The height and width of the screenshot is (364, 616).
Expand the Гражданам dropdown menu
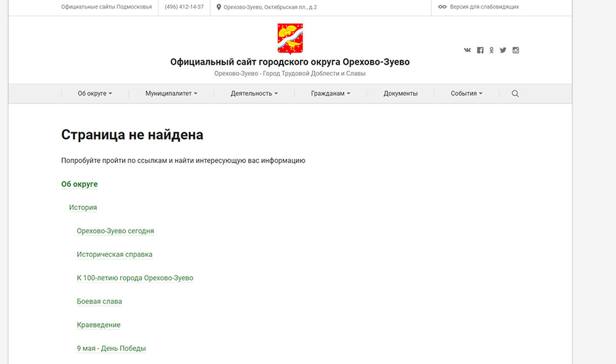(330, 94)
